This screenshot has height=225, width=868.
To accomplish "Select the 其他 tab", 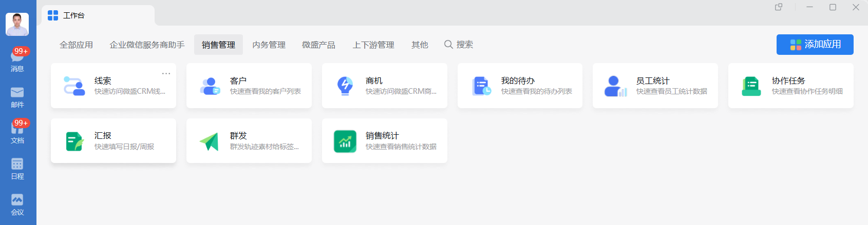I will (420, 45).
